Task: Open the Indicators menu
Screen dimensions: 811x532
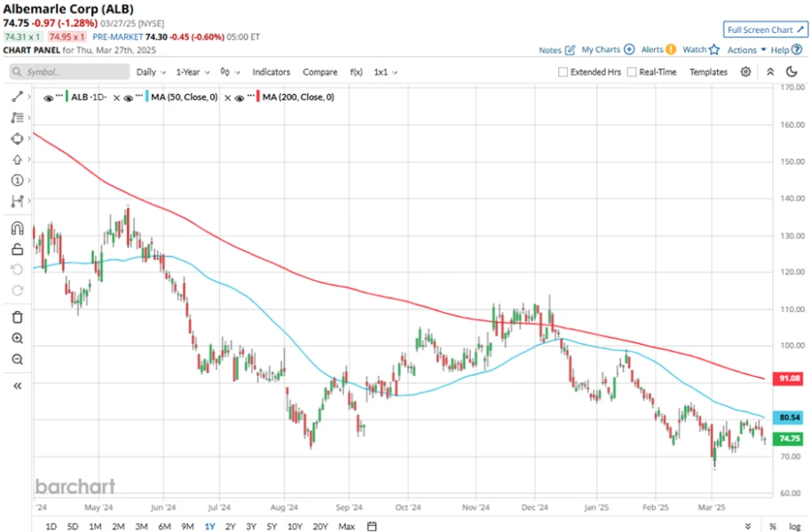Action: pyautogui.click(x=271, y=72)
